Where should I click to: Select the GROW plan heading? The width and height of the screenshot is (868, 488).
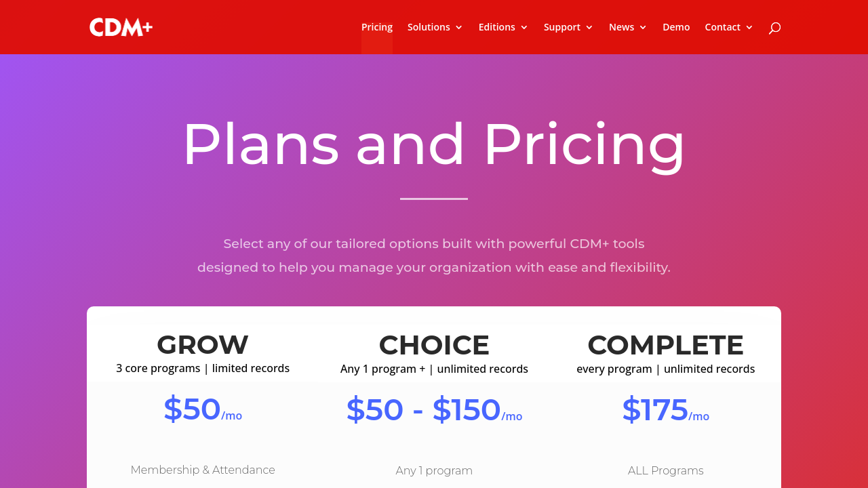(x=203, y=344)
